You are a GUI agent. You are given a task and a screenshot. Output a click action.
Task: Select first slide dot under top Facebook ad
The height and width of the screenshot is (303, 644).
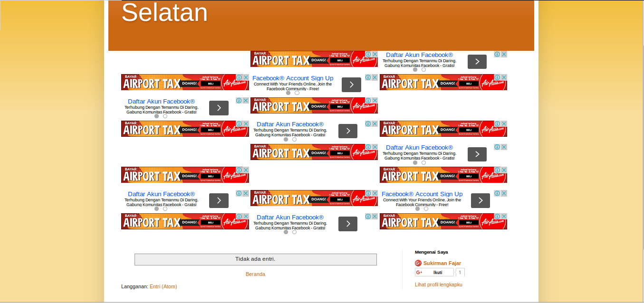[x=415, y=69]
